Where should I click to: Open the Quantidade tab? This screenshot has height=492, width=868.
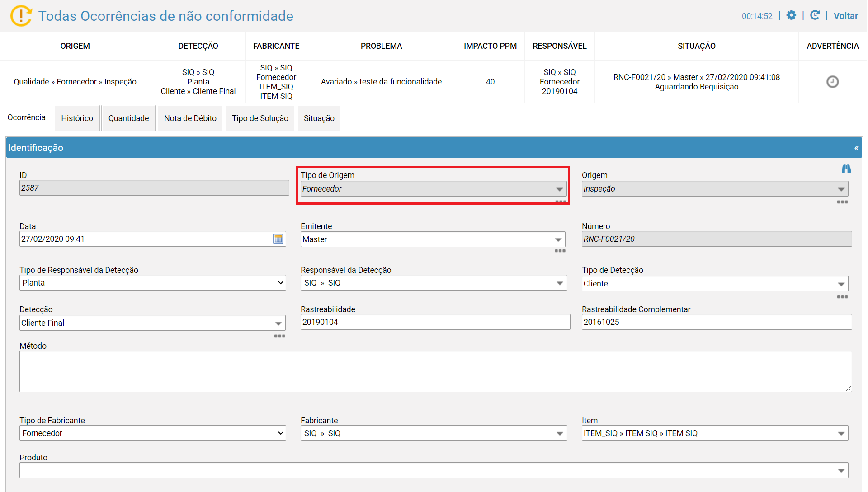click(128, 118)
